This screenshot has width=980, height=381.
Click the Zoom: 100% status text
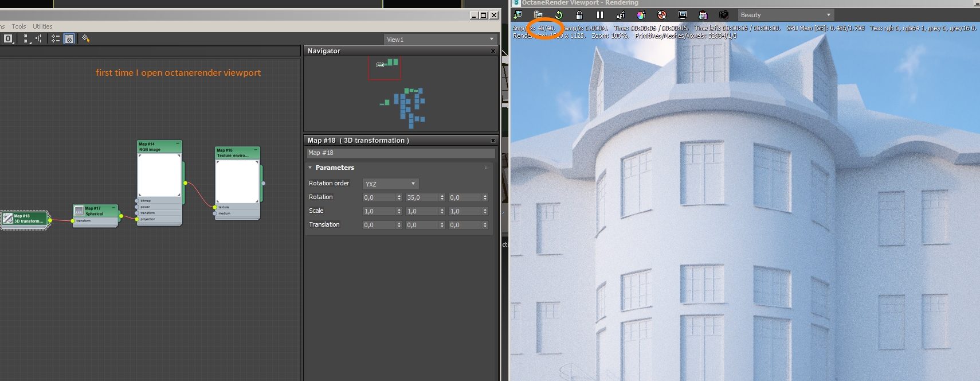(610, 36)
